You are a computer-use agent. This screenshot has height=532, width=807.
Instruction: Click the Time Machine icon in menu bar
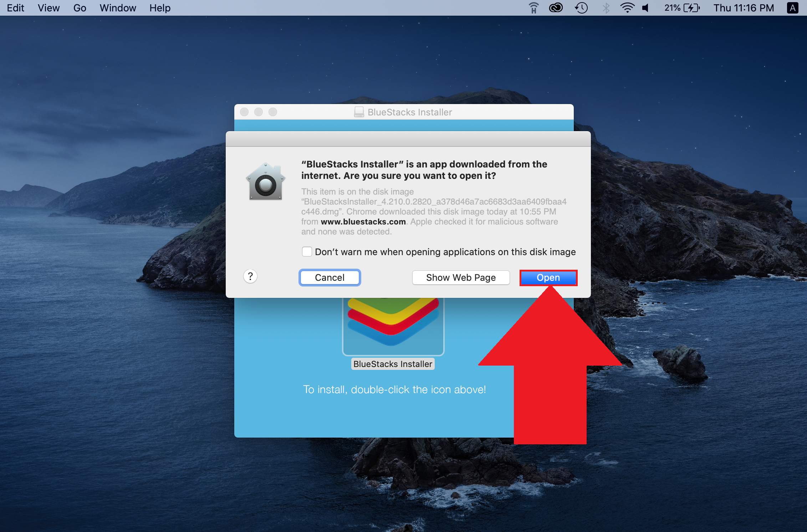(582, 8)
